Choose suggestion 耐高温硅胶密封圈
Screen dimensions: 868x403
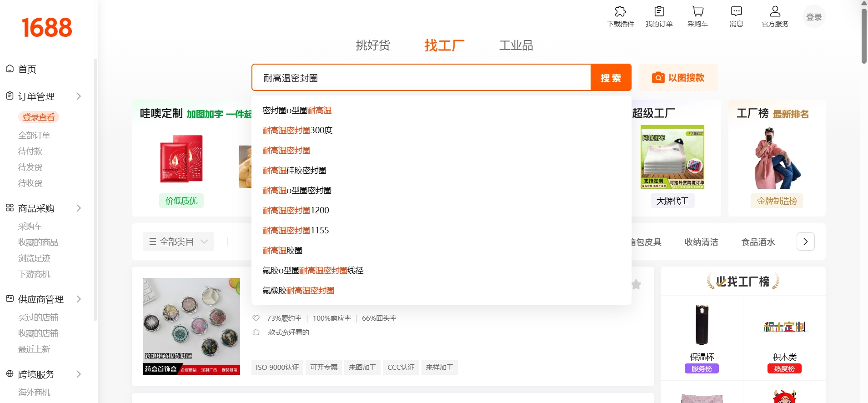point(441,171)
